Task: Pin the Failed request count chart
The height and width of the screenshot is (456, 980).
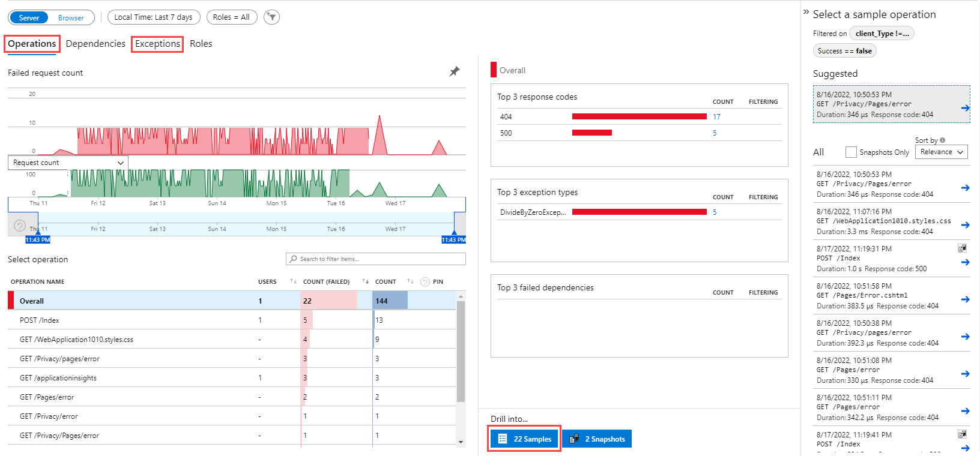Action: pyautogui.click(x=455, y=72)
